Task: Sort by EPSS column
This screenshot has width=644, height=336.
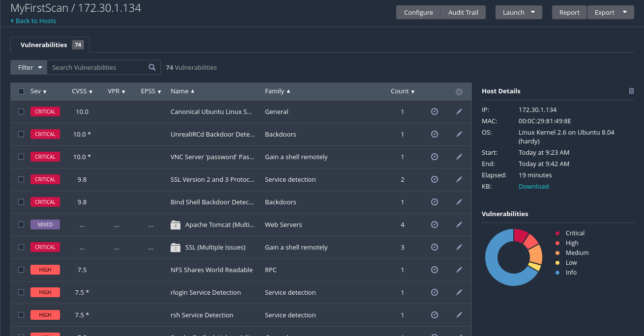Action: [151, 91]
